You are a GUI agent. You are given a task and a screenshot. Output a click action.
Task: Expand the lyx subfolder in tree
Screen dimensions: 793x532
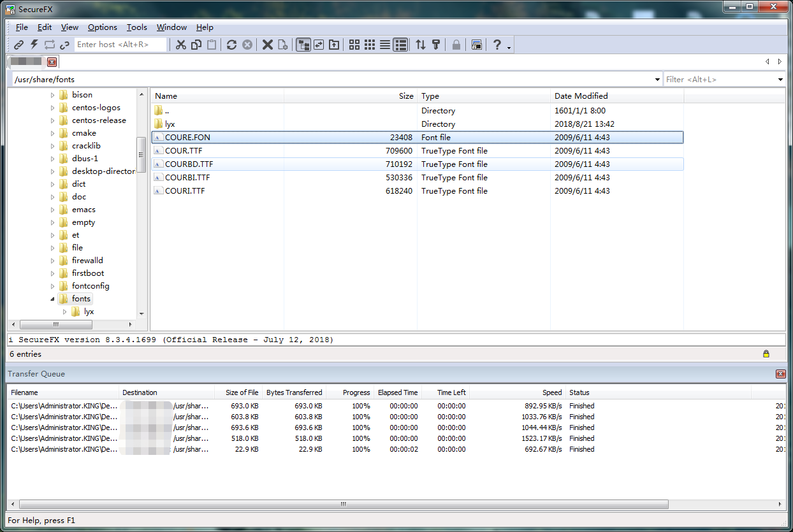tap(64, 312)
